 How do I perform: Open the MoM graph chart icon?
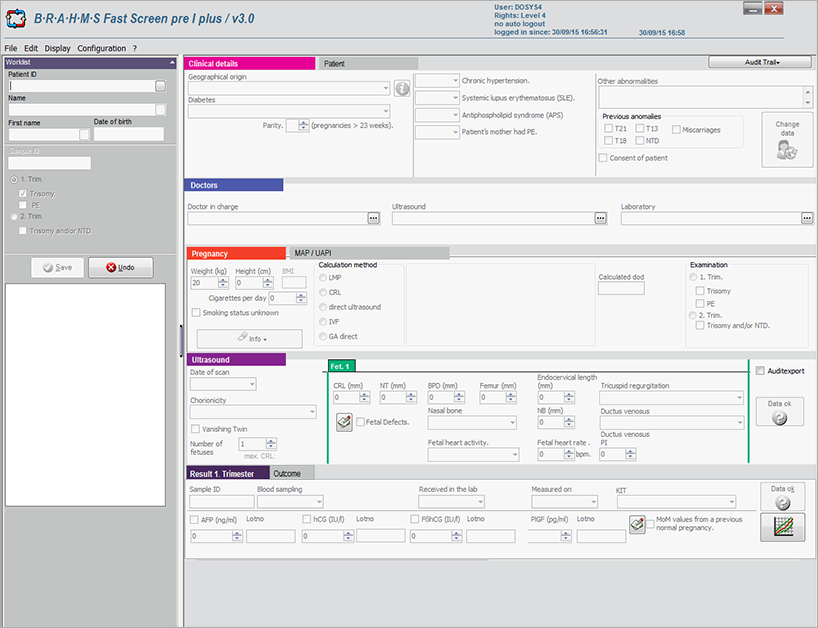coord(783,527)
